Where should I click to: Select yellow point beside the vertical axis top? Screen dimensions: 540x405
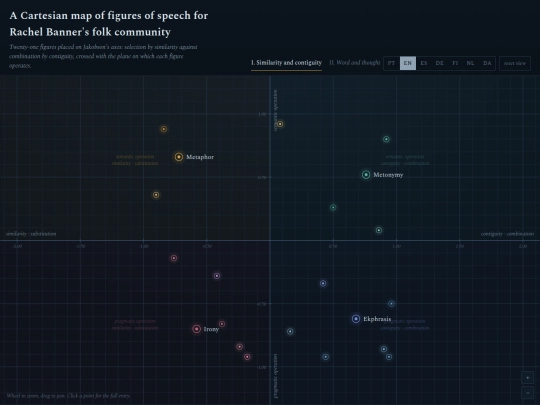click(x=280, y=124)
